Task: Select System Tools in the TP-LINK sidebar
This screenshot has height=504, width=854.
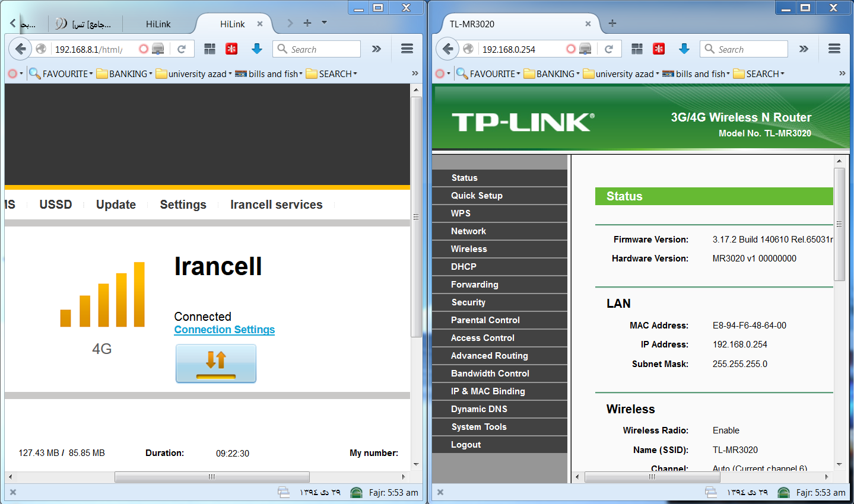Action: pyautogui.click(x=478, y=427)
